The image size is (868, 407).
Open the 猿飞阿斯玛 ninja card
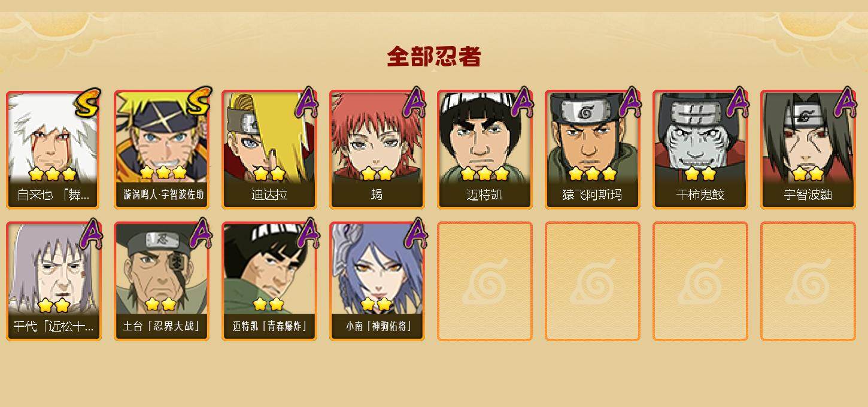tap(593, 150)
